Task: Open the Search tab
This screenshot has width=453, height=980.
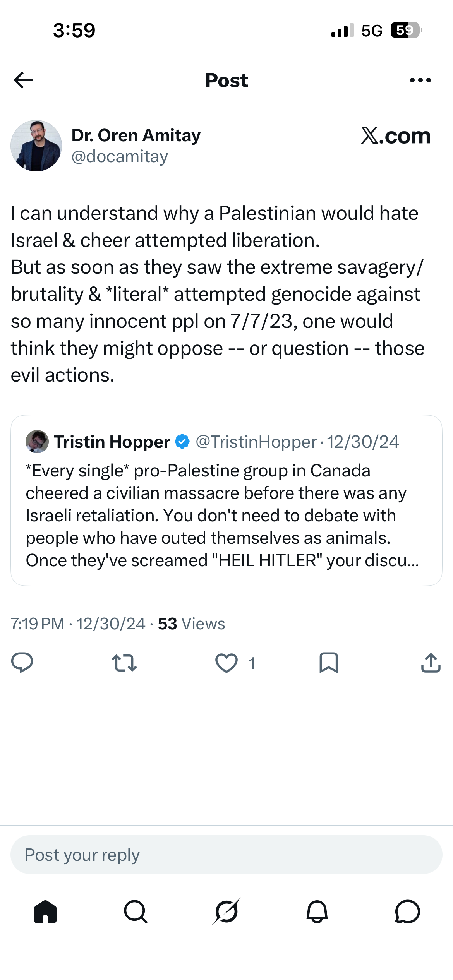Action: pos(136,911)
